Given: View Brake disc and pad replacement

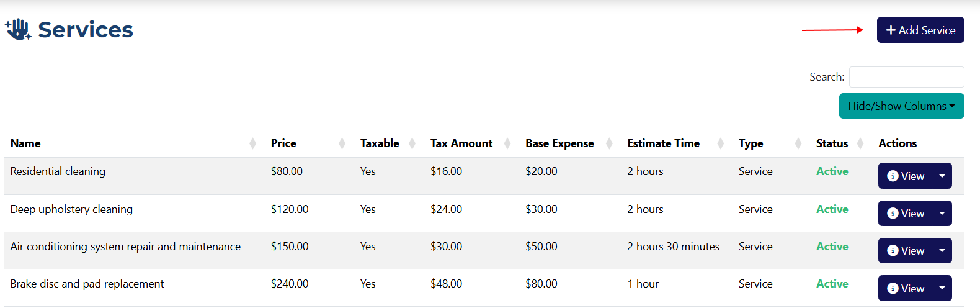Looking at the screenshot, I should (906, 289).
